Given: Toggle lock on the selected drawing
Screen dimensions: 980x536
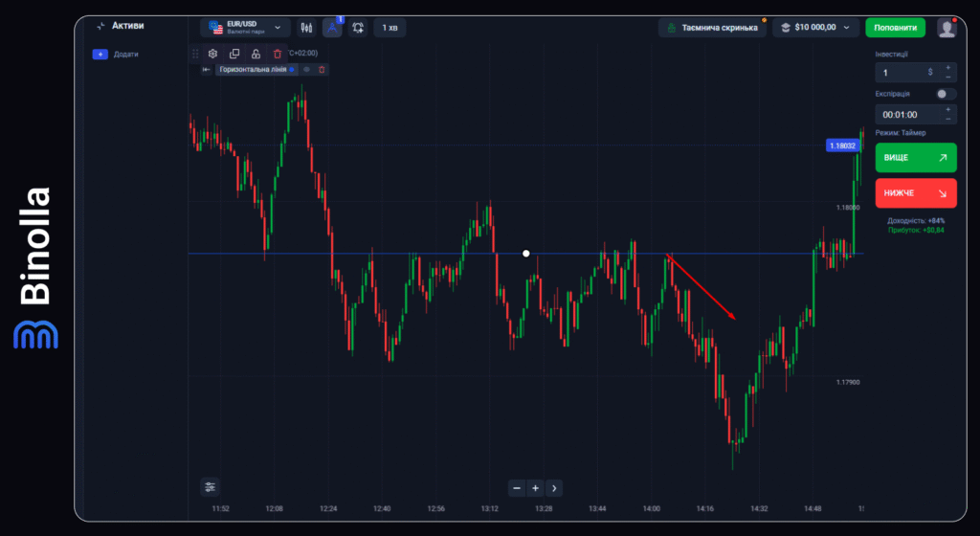Looking at the screenshot, I should pyautogui.click(x=256, y=55).
